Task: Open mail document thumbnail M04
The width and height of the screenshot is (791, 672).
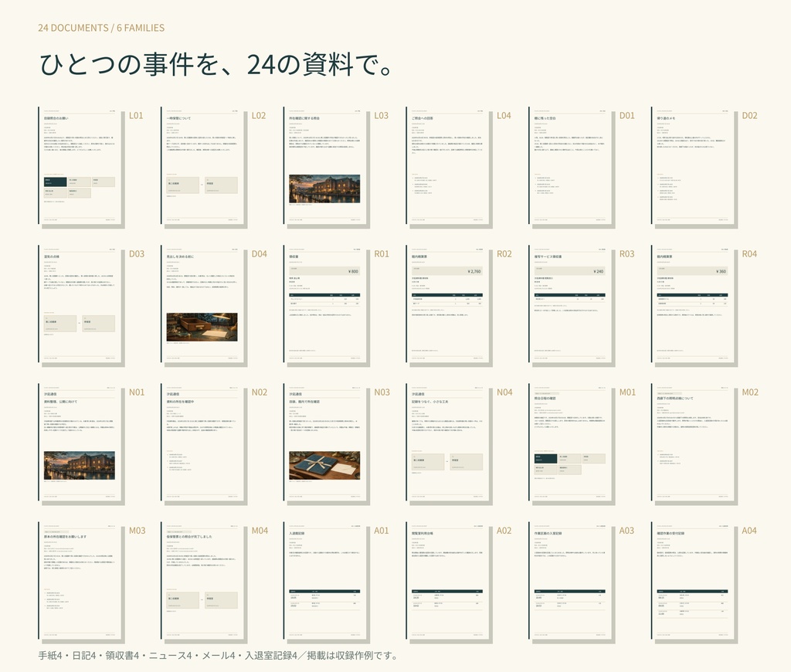Action: tap(202, 580)
